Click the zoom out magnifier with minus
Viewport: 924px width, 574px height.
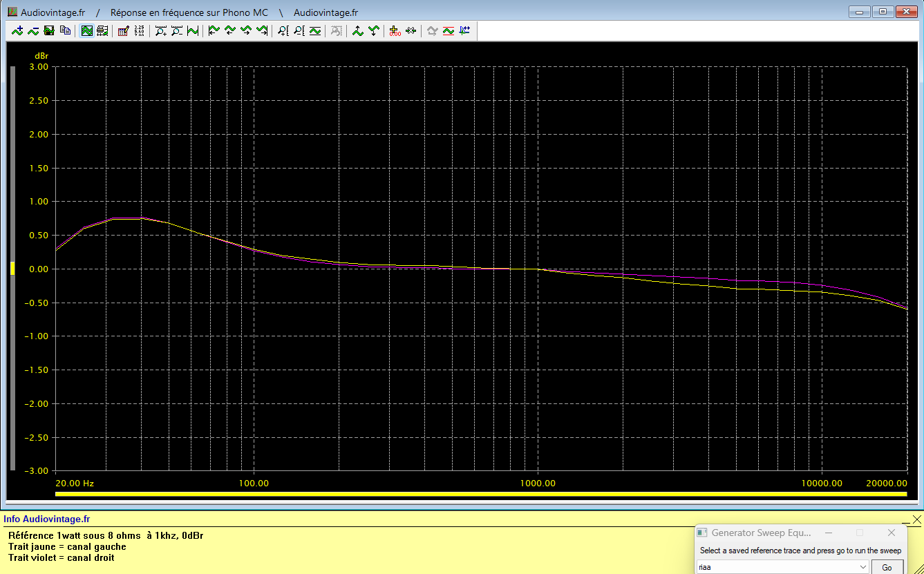click(x=177, y=30)
